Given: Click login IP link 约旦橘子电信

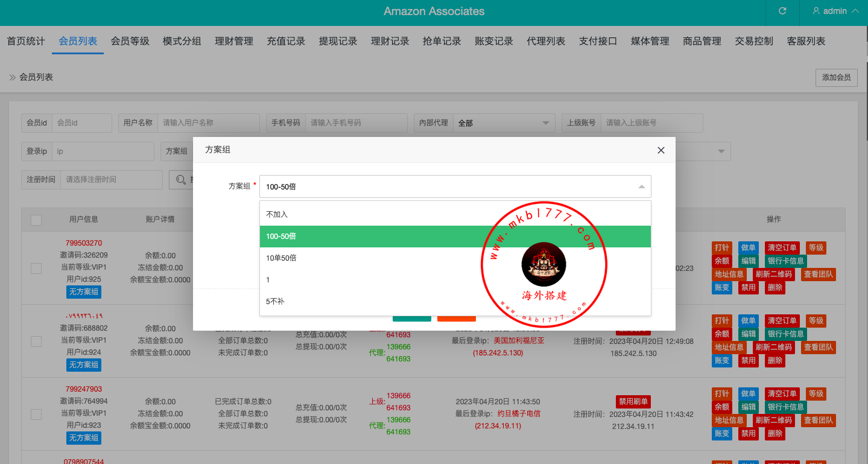Looking at the screenshot, I should coord(519,414).
